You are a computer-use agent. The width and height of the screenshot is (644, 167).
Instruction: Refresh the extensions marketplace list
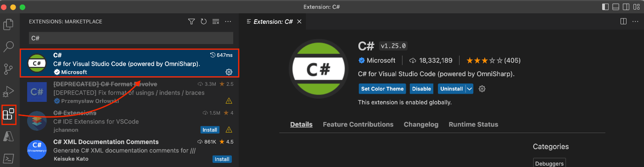tap(204, 22)
